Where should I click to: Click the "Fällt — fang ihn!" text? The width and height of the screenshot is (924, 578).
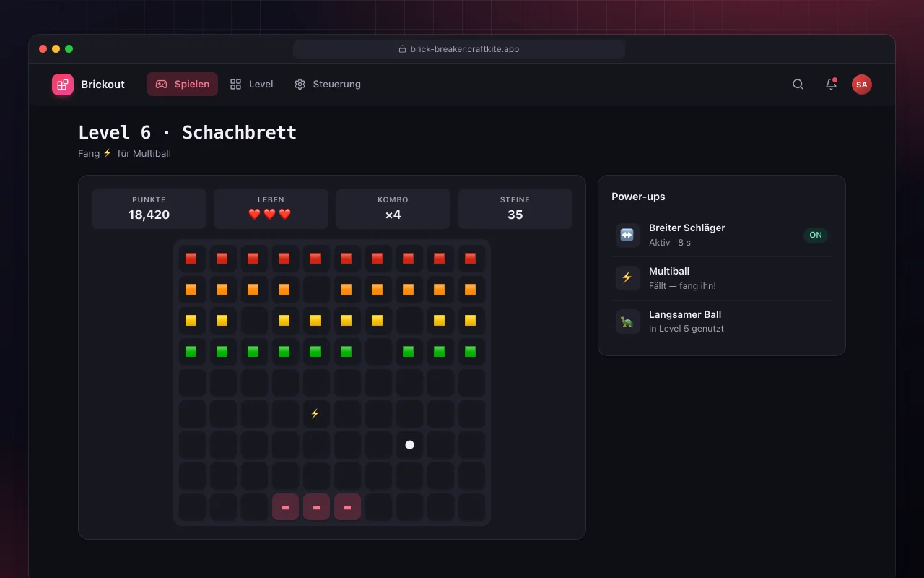(x=682, y=286)
